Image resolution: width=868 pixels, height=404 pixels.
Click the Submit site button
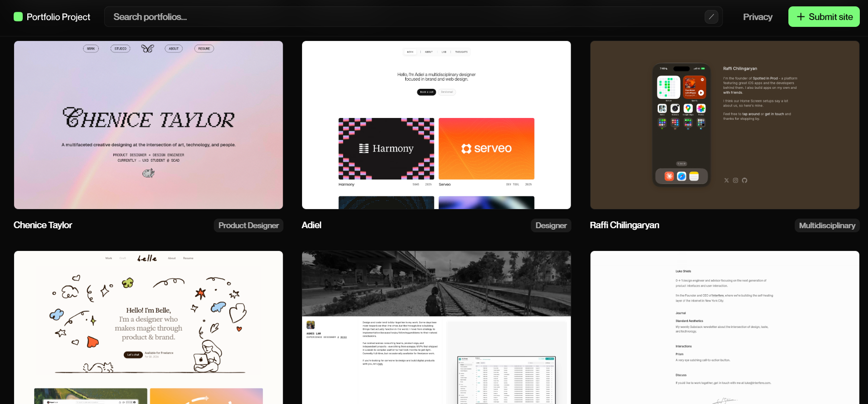click(x=824, y=17)
